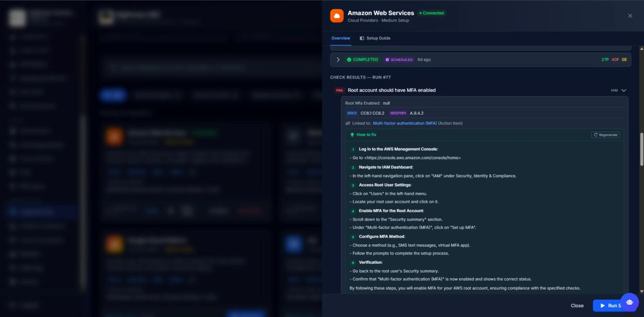
Task: Click the 40F failed count
Action: click(x=615, y=59)
